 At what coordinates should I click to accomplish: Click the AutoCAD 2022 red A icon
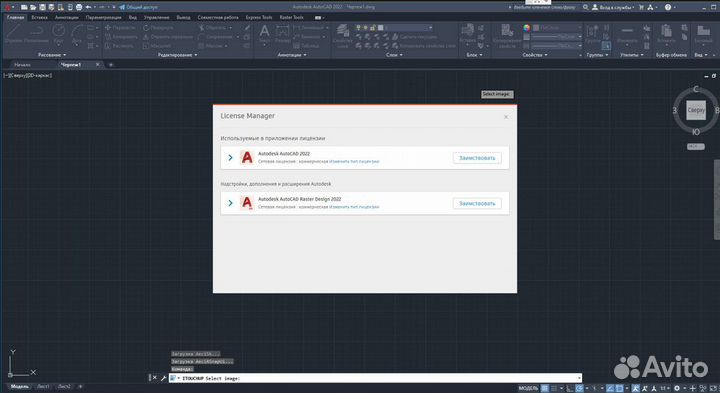247,157
